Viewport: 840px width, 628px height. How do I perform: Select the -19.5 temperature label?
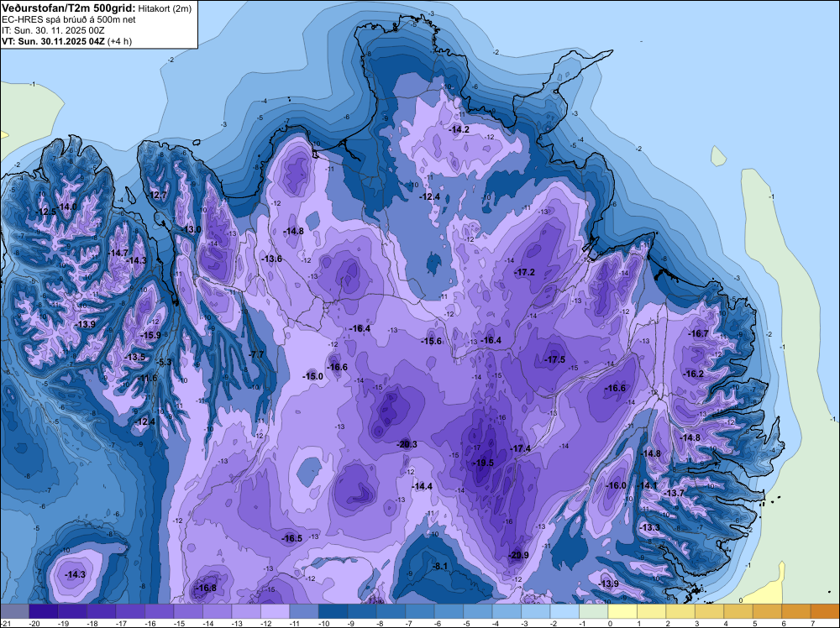(483, 463)
